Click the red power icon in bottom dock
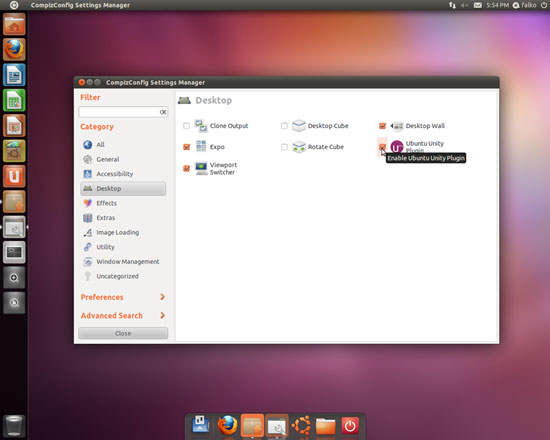 pyautogui.click(x=350, y=426)
